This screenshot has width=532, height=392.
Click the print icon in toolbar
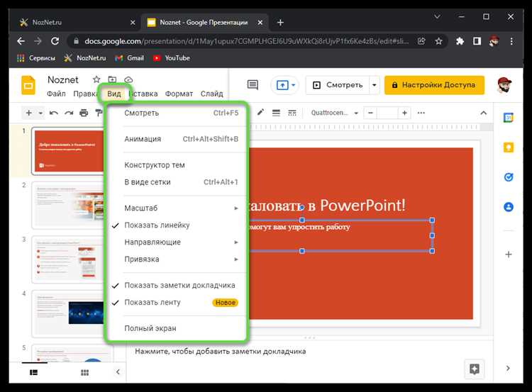coord(84,113)
